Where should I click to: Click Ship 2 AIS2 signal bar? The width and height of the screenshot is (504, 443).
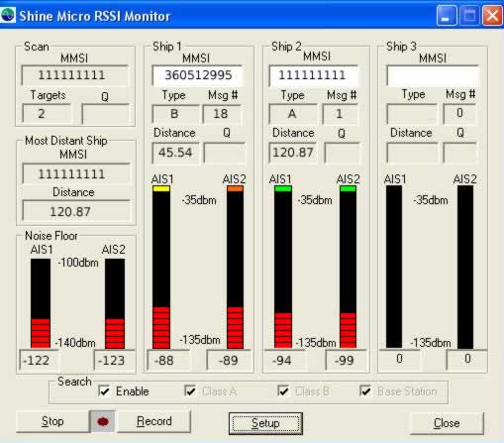tap(348, 267)
